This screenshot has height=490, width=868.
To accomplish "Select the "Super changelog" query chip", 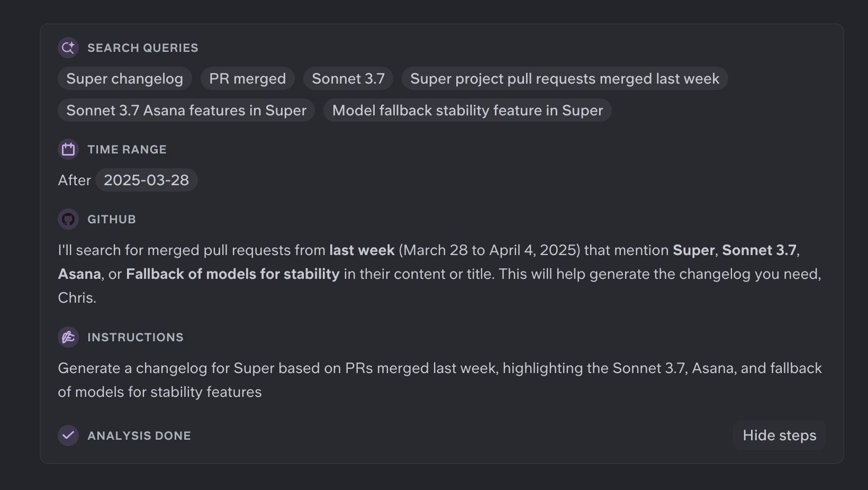I will click(x=124, y=79).
